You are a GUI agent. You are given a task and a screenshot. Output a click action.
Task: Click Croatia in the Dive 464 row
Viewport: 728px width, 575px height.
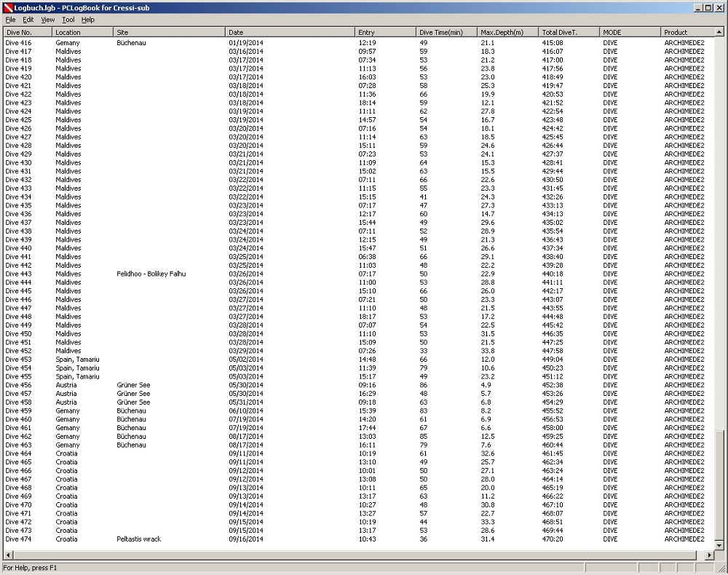point(66,453)
